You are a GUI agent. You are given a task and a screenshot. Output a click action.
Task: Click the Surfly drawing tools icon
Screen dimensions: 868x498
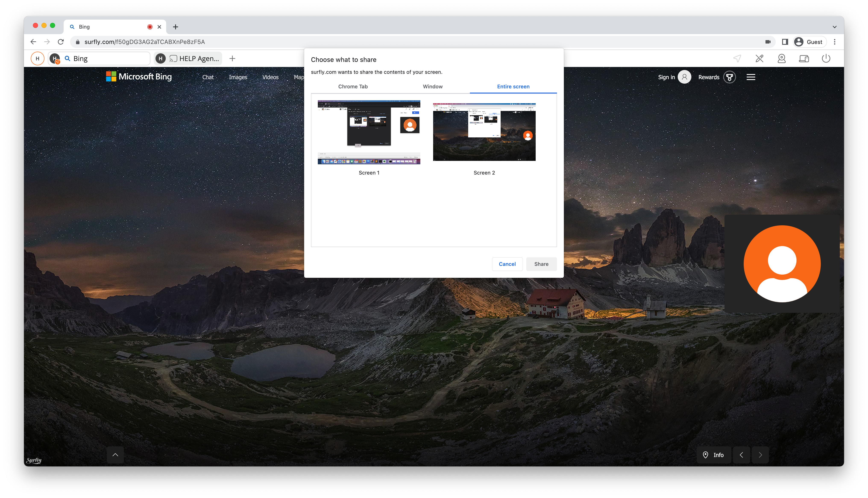(759, 58)
